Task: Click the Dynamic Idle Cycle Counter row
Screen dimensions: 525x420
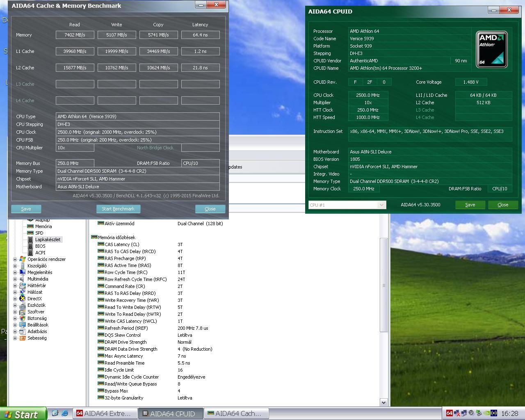Action: (152, 377)
